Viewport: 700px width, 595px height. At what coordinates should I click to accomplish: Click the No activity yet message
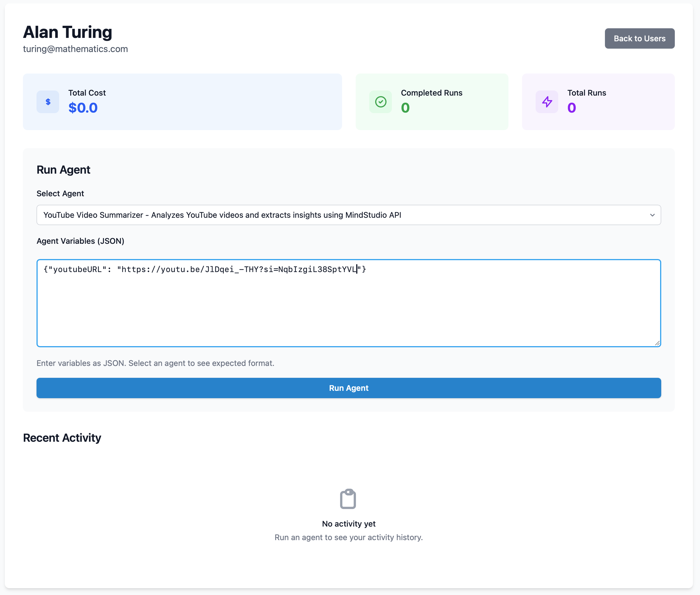[x=348, y=524]
